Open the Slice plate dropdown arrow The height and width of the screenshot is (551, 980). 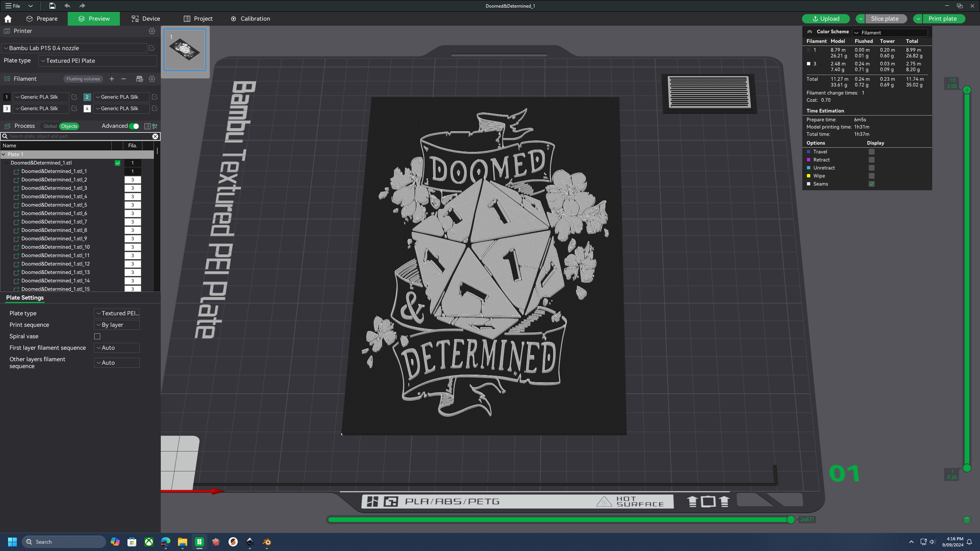tap(861, 19)
